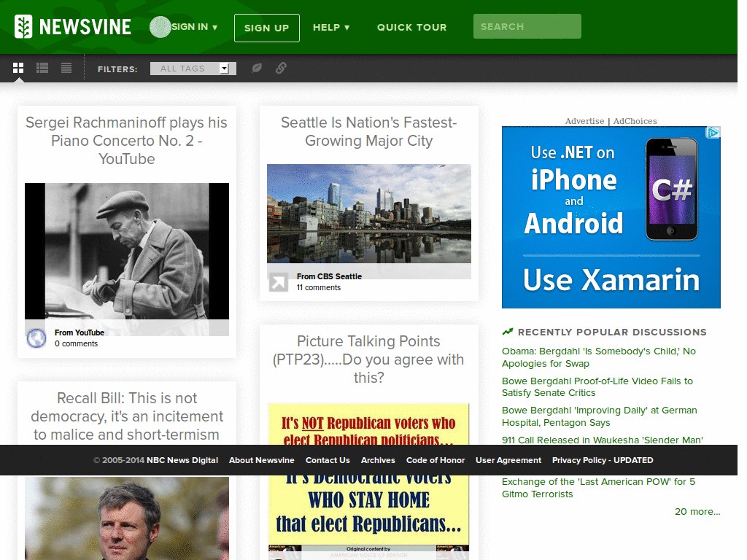Click the Republican voters poster image

point(368,481)
